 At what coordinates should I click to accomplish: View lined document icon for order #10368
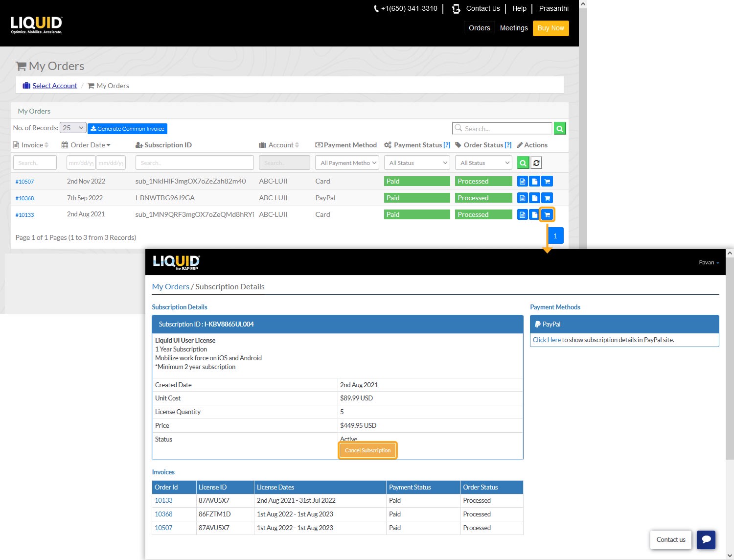[x=523, y=198]
